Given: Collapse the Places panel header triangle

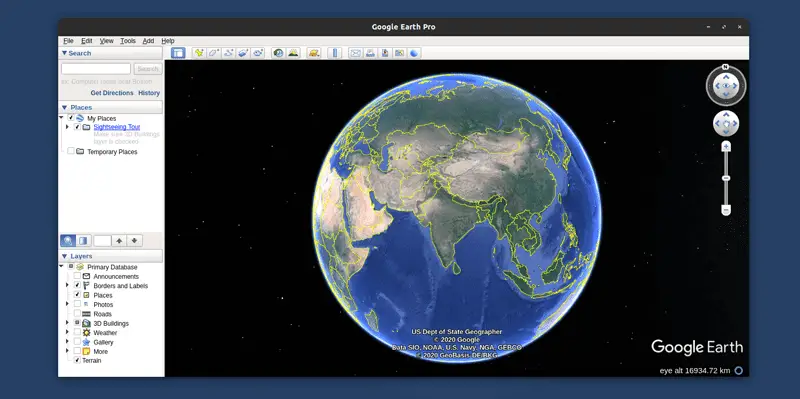Looking at the screenshot, I should [64, 107].
